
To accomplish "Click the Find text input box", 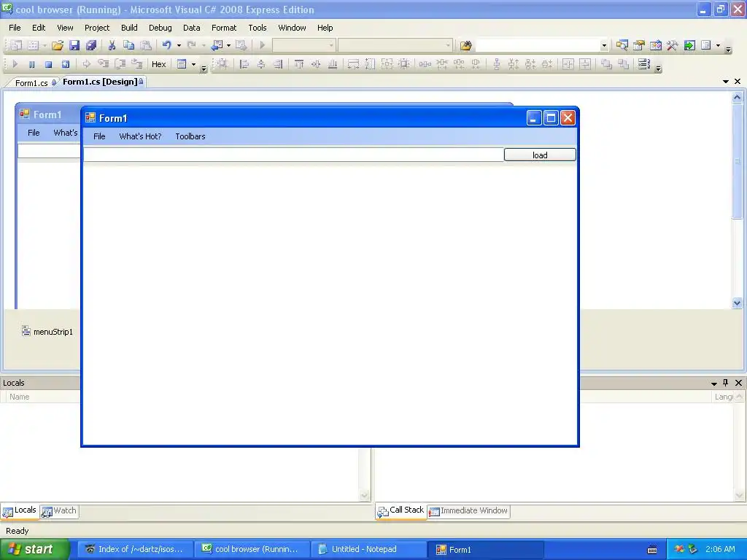I will click(538, 46).
